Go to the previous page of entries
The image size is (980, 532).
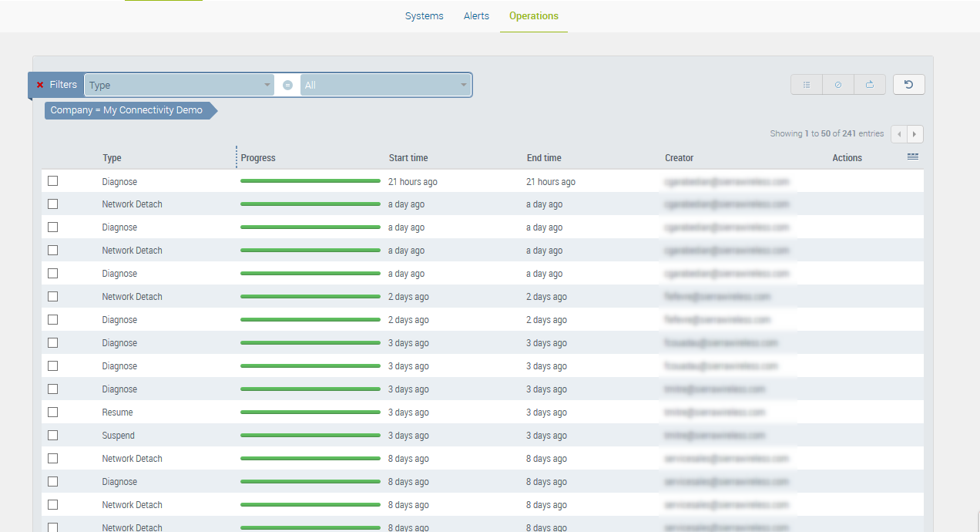point(899,134)
